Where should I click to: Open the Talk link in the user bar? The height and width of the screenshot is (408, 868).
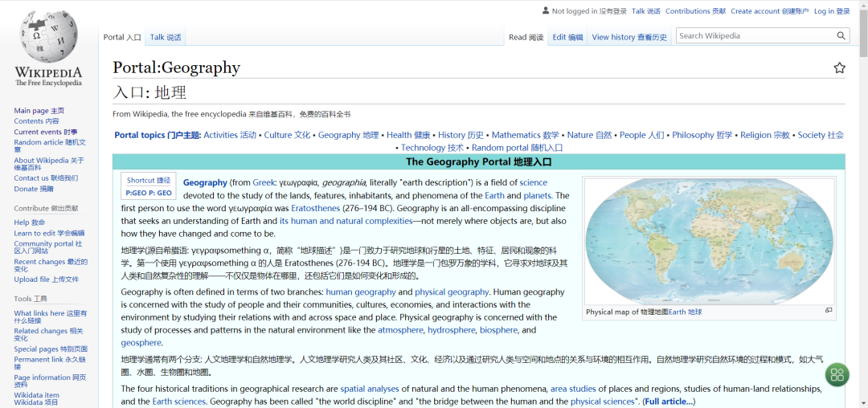click(646, 11)
